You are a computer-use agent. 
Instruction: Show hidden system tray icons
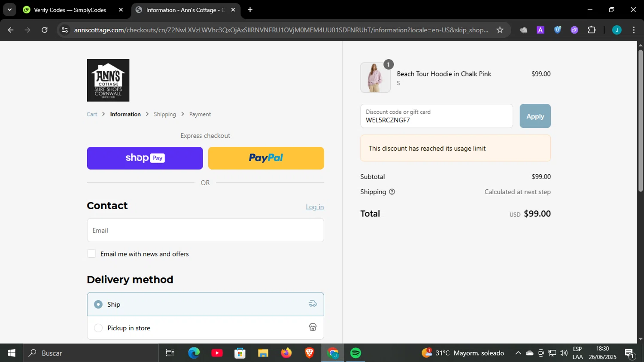click(x=518, y=353)
